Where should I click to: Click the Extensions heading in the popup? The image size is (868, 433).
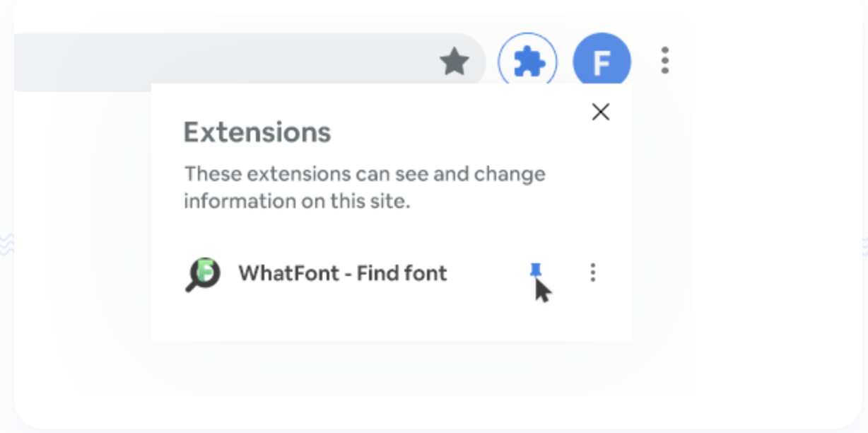point(257,132)
